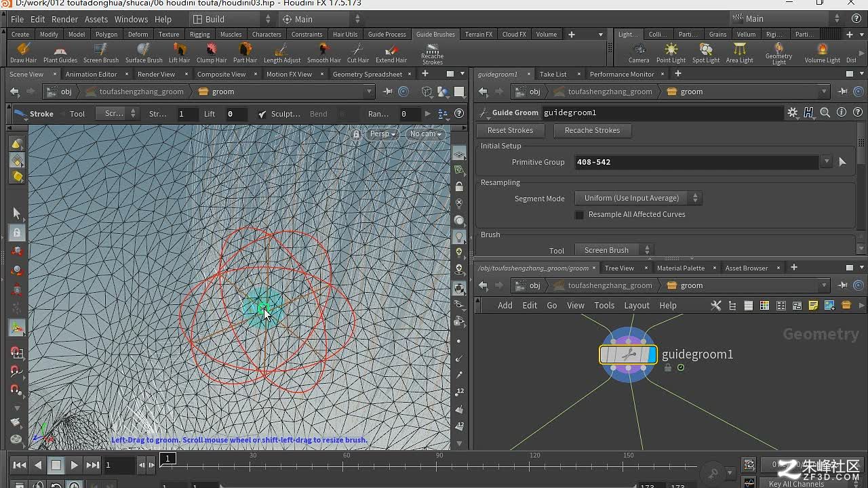The width and height of the screenshot is (868, 488).
Task: Open the Persp viewport dropdown
Action: pyautogui.click(x=382, y=134)
